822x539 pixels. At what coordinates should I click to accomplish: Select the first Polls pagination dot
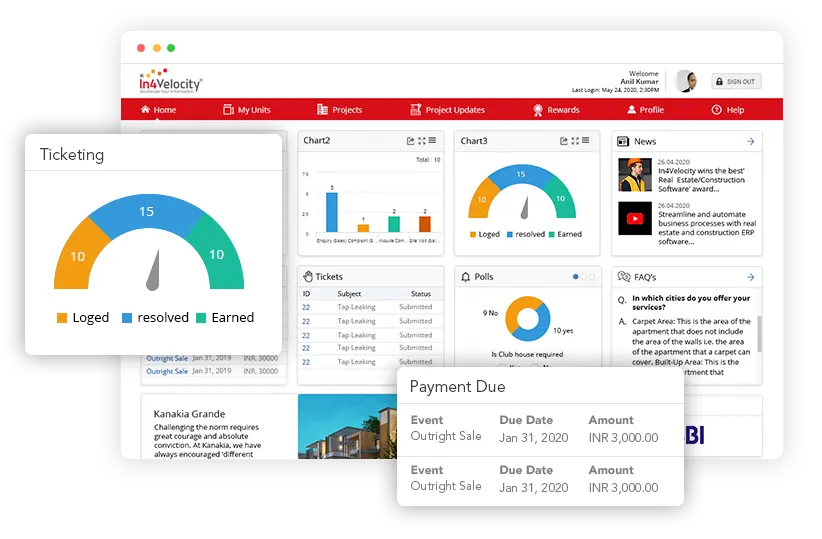(575, 277)
